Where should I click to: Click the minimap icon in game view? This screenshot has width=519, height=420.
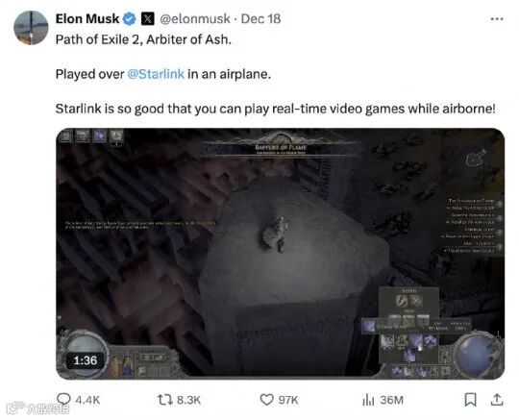point(476,158)
